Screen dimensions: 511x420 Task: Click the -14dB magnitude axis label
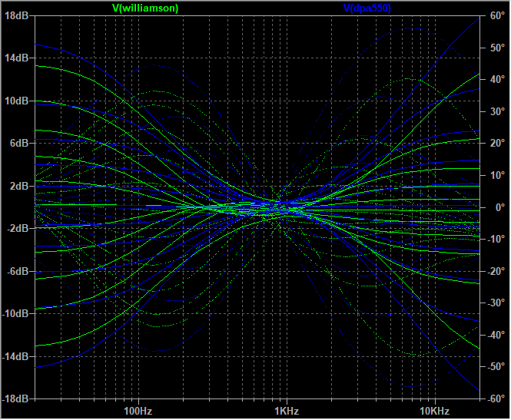15,356
